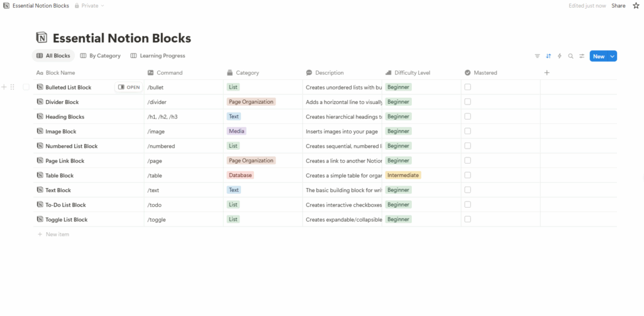This screenshot has height=316, width=644.
Task: Click the Edited just now text
Action: (x=587, y=6)
